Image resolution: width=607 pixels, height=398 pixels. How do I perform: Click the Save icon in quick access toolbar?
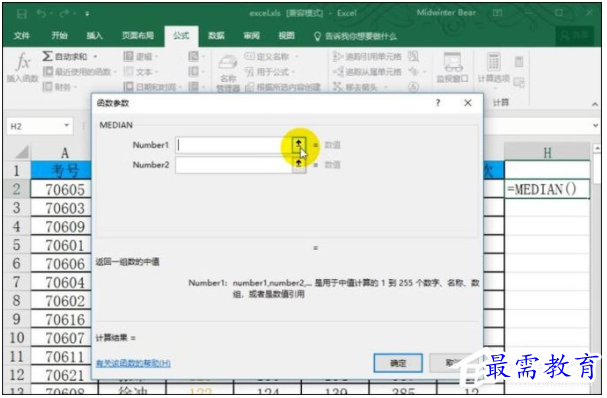[22, 14]
